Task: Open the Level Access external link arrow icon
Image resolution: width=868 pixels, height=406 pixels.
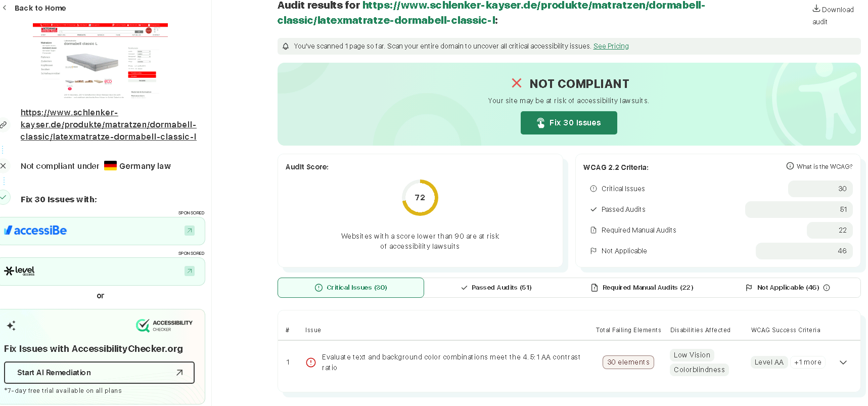Action: click(190, 271)
